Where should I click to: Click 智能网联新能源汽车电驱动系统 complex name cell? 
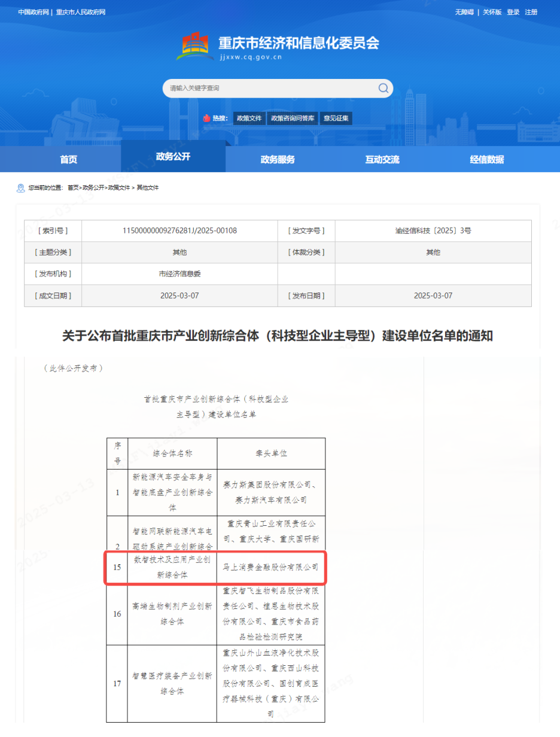172,534
